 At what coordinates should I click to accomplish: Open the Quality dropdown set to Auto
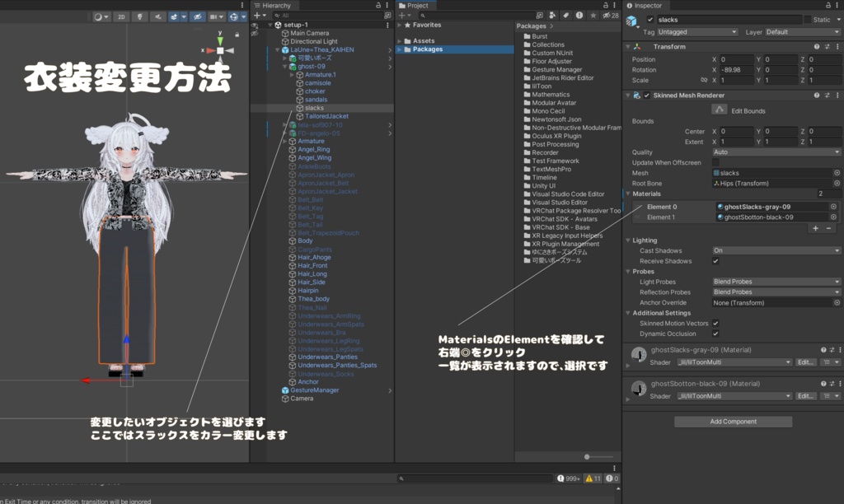click(x=774, y=152)
